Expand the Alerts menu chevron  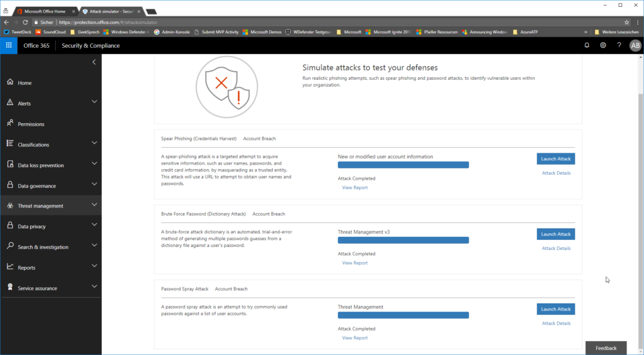pos(94,101)
